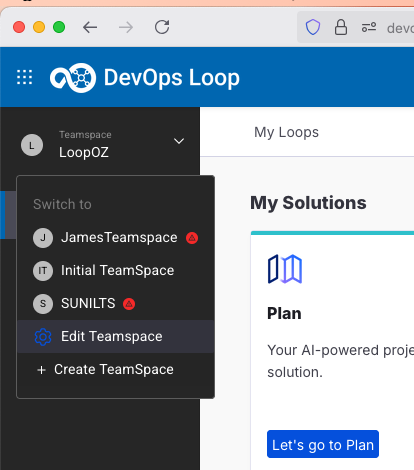Click the DevOps Loop infinity logo
Image resolution: width=414 pixels, height=470 pixels.
click(73, 78)
